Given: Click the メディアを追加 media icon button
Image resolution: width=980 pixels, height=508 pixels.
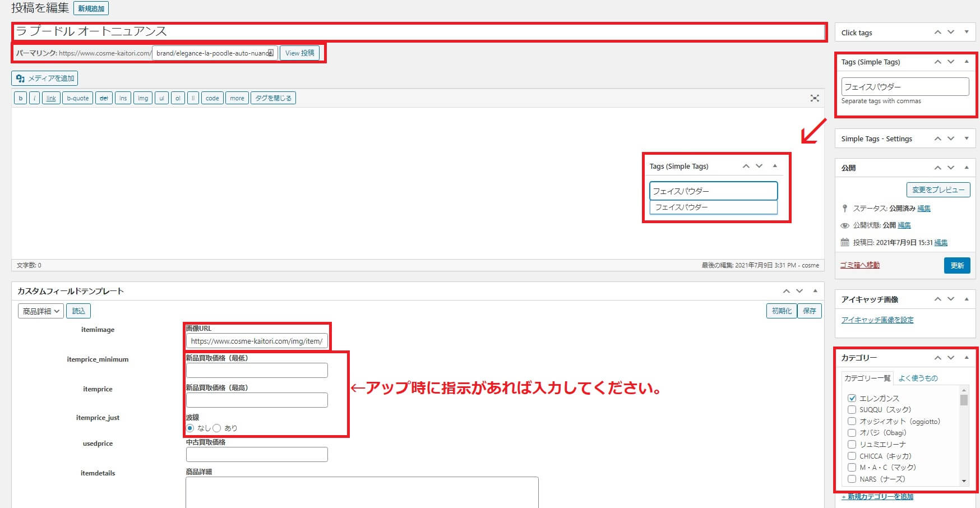Looking at the screenshot, I should click(x=44, y=78).
